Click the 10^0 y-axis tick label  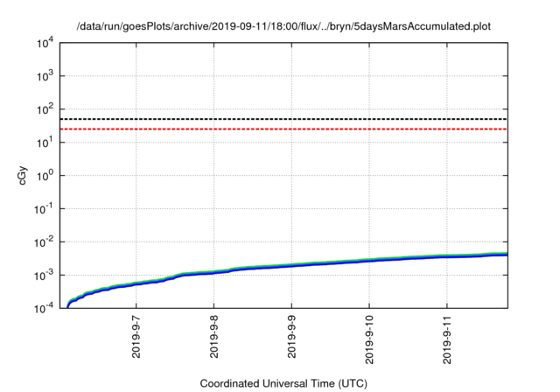click(45, 176)
